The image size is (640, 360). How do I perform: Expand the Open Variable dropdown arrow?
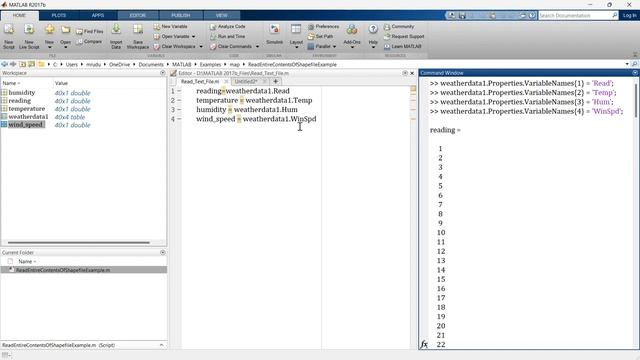(193, 37)
